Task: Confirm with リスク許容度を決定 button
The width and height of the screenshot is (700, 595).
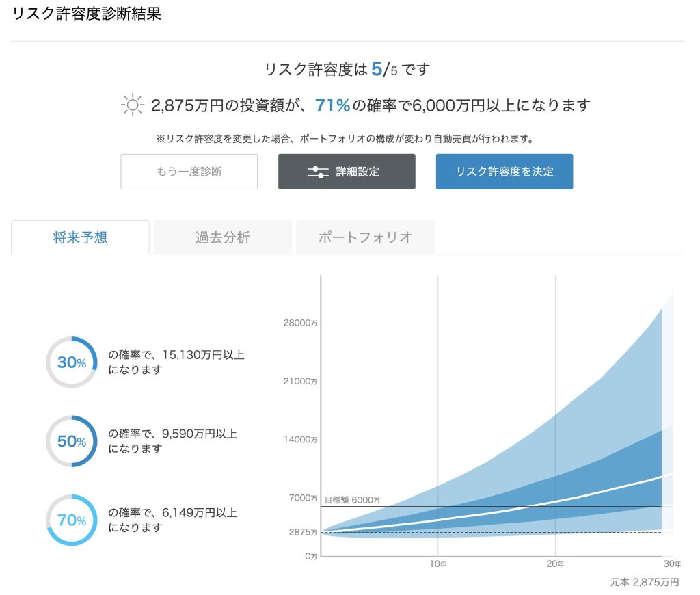Action: click(x=504, y=172)
